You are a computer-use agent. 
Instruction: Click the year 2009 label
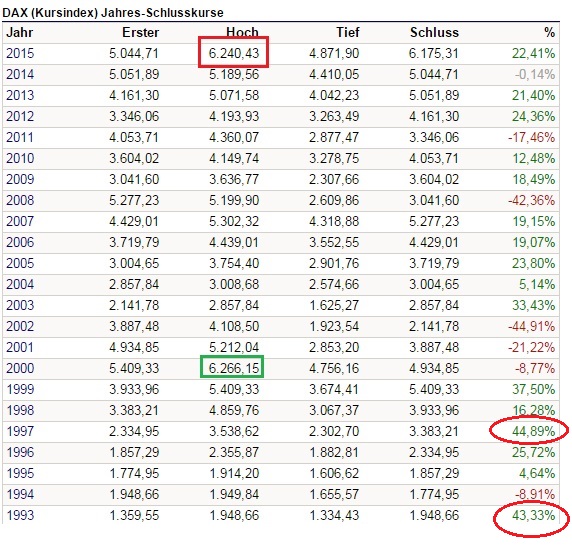[x=20, y=179]
